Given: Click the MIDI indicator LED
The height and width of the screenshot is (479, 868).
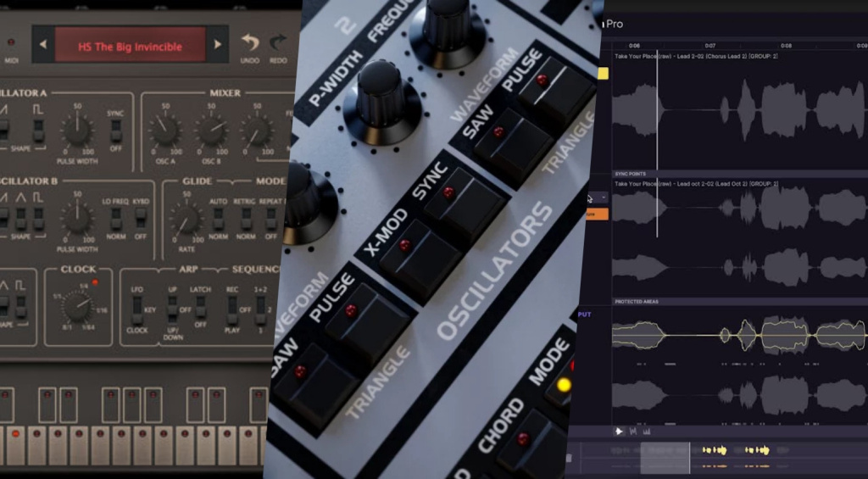Looking at the screenshot, I should 10,42.
